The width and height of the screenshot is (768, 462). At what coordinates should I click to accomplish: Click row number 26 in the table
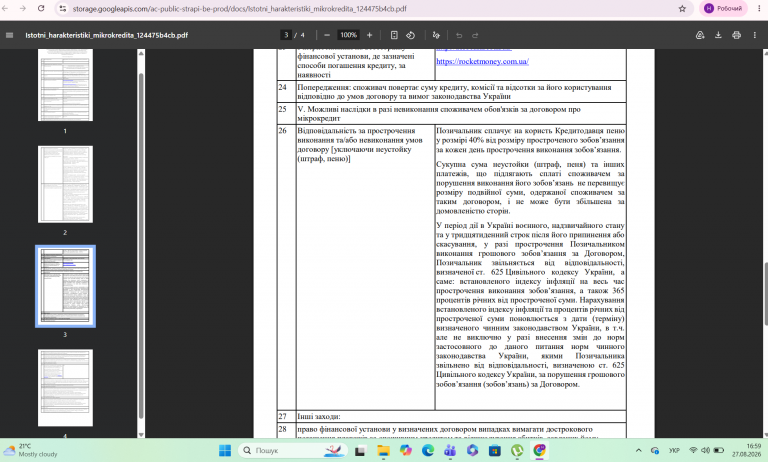(283, 131)
